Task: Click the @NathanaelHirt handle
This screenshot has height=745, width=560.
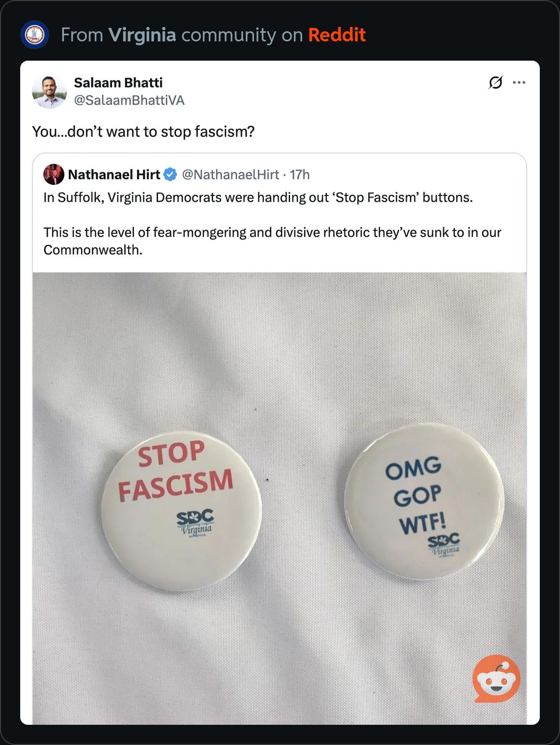Action: pos(230,174)
